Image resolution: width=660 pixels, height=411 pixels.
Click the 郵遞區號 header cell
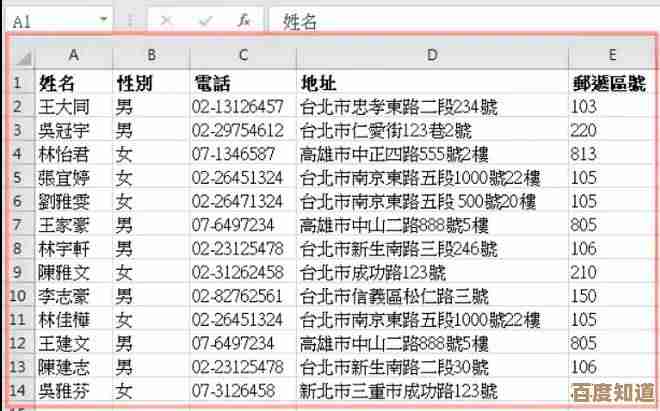tap(612, 82)
